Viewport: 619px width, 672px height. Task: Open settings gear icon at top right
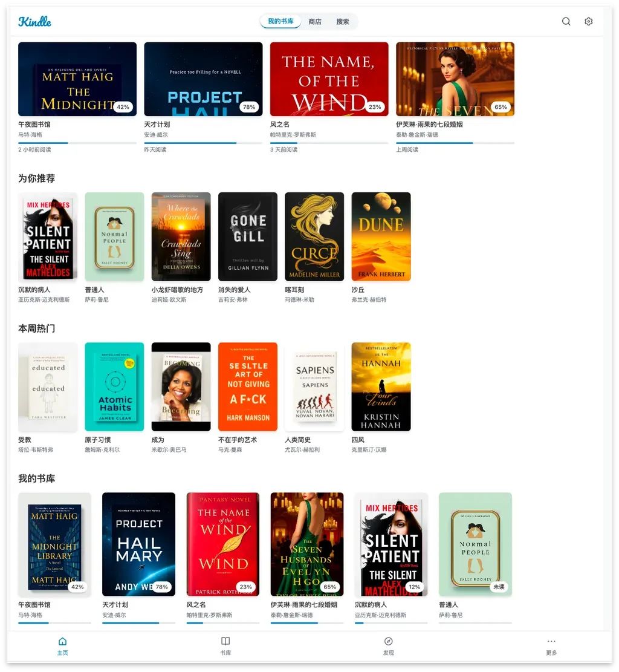coord(589,21)
